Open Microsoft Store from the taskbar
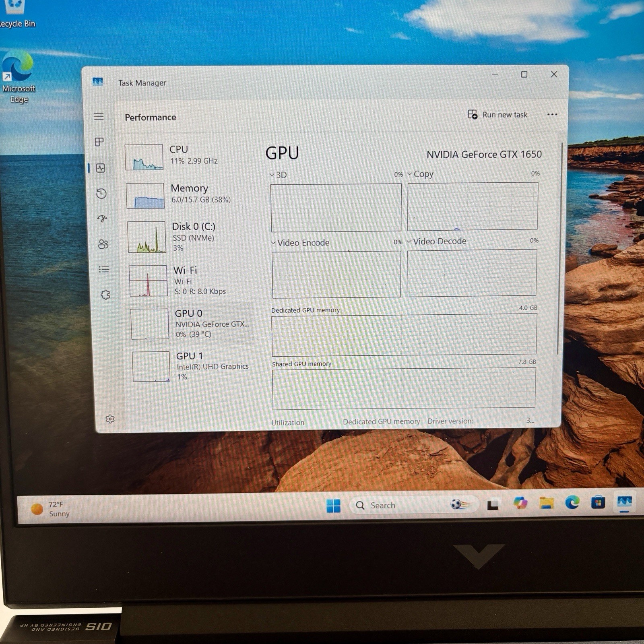Image resolution: width=644 pixels, height=644 pixels. (598, 503)
